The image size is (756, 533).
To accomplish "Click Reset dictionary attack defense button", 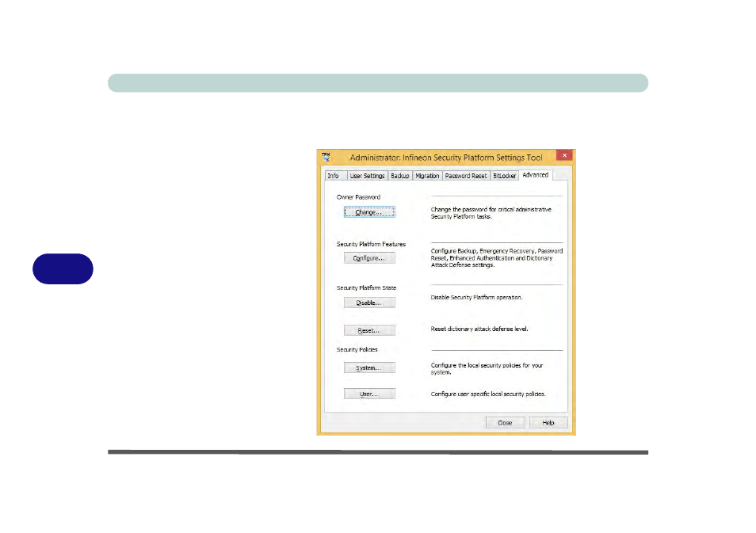I will click(x=369, y=330).
